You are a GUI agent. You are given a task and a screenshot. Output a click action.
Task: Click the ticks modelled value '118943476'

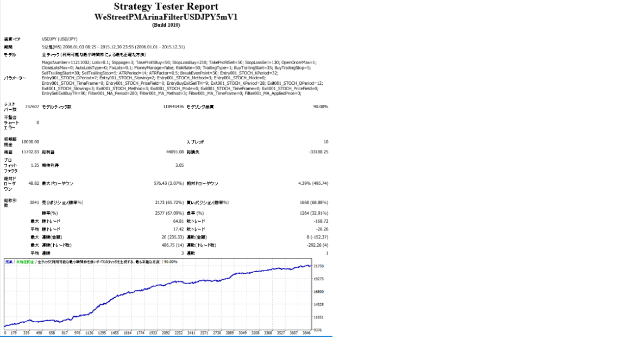tap(173, 106)
